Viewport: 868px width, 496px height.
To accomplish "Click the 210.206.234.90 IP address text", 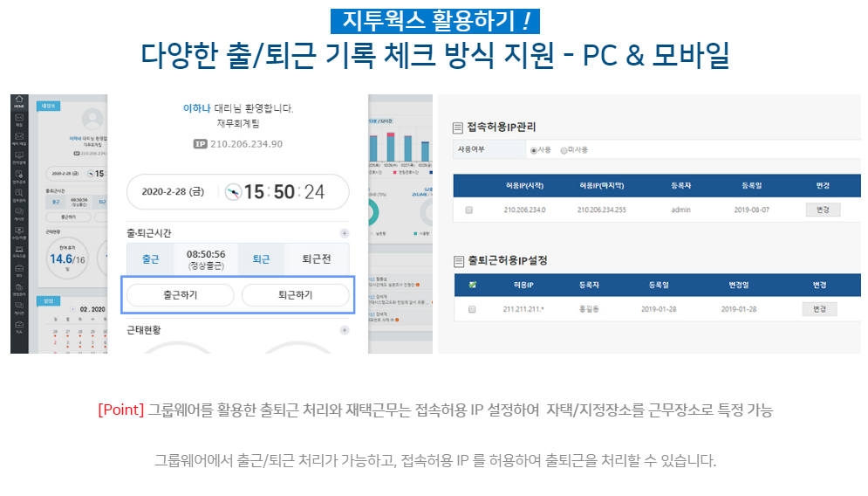I will [246, 144].
